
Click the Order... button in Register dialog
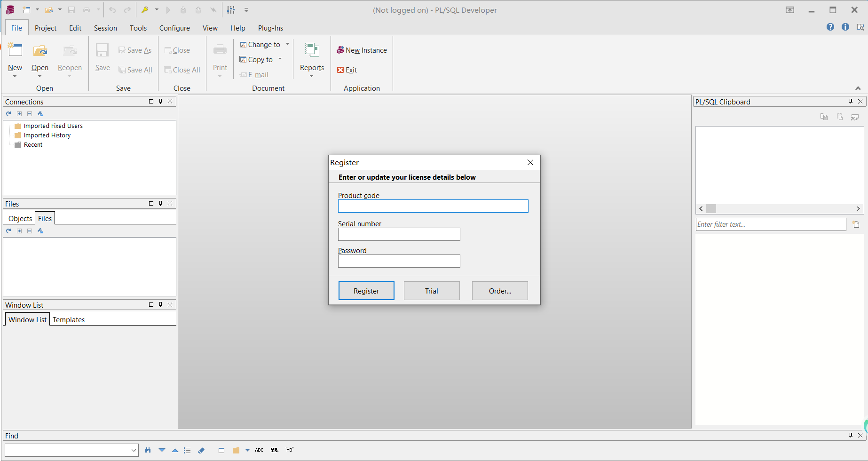(x=500, y=291)
